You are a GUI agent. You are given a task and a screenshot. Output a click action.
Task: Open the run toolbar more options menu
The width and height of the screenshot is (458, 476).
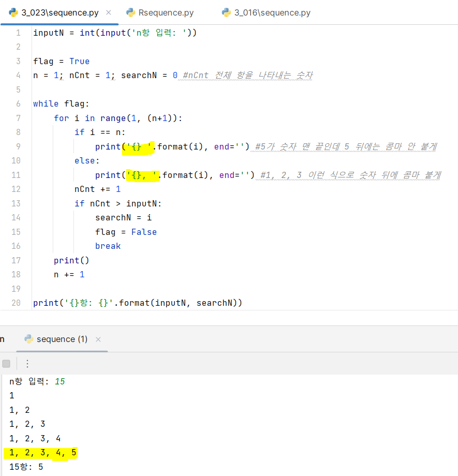[27, 363]
